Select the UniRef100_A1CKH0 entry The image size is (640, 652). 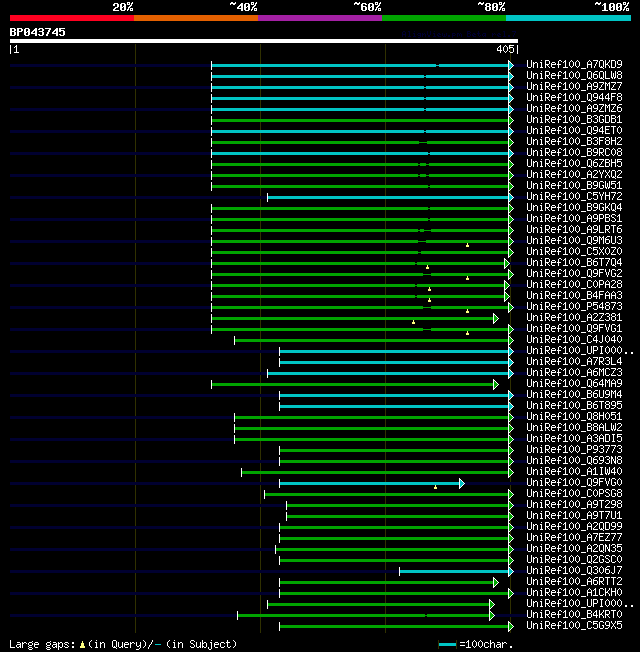coord(574,593)
